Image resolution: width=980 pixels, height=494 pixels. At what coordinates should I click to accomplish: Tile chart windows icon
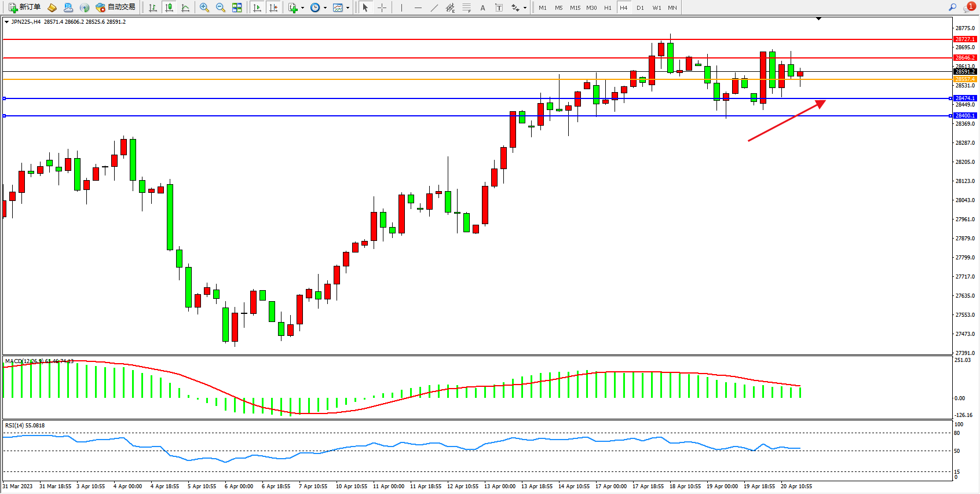237,8
